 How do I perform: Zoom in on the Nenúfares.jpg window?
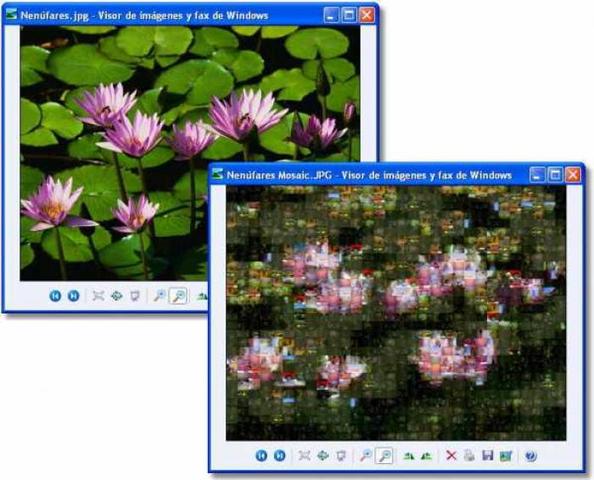(x=159, y=296)
